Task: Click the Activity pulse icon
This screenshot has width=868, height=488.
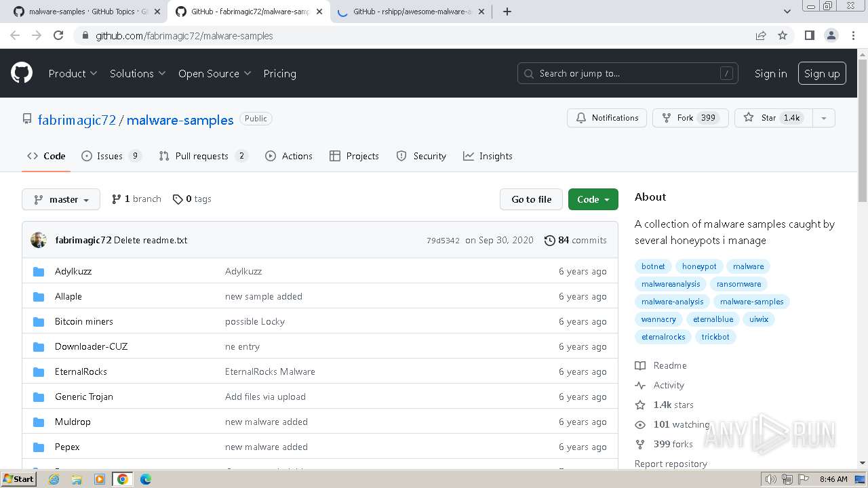Action: (640, 385)
